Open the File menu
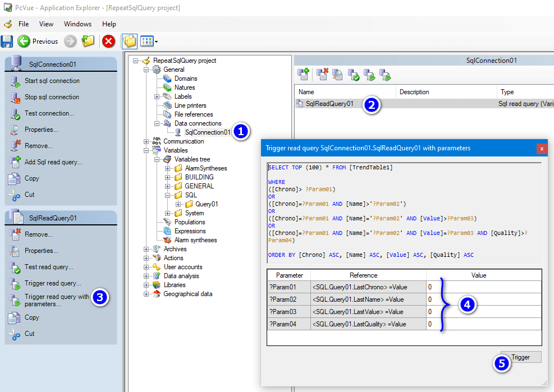This screenshot has width=554, height=392. click(24, 24)
